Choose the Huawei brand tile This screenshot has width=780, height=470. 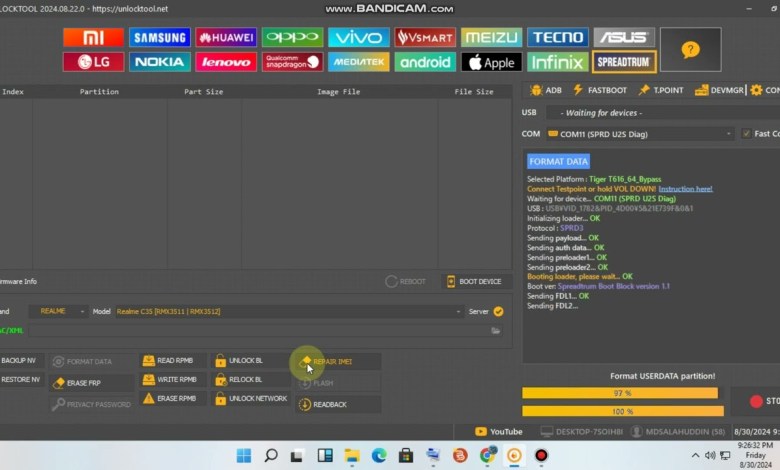[x=226, y=37]
